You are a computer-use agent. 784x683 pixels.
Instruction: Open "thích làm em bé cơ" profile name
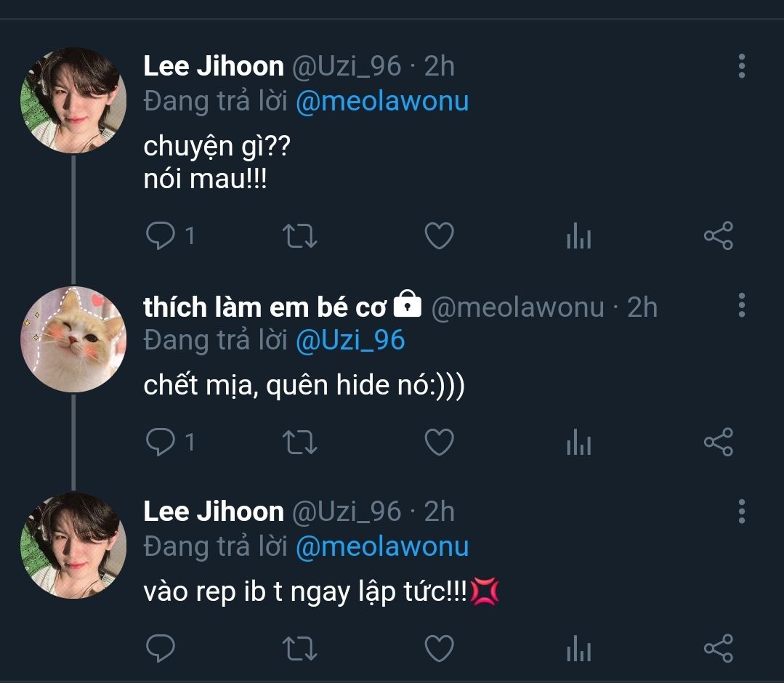click(x=265, y=307)
